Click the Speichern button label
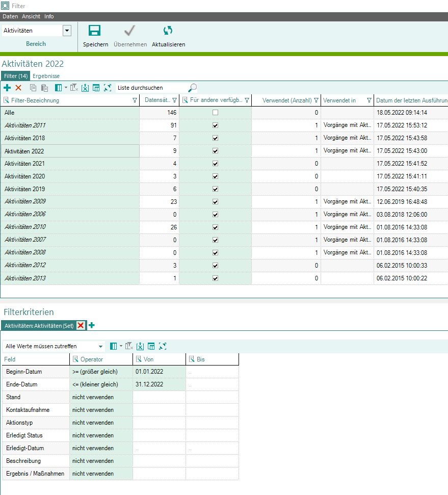448x495 pixels. 96,44
